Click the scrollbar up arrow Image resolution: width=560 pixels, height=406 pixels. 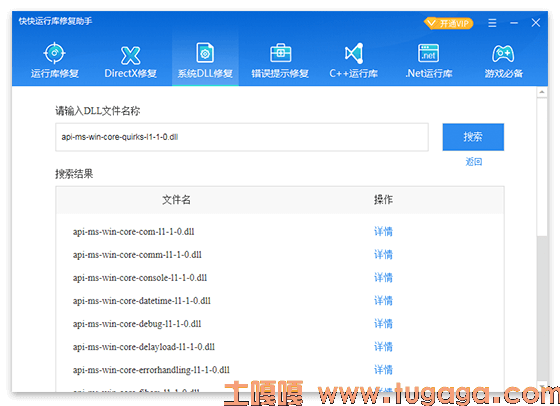(542, 92)
